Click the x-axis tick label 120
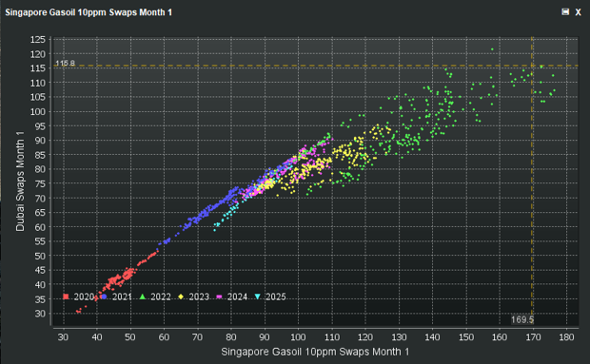The width and height of the screenshot is (590, 364). [x=365, y=337]
